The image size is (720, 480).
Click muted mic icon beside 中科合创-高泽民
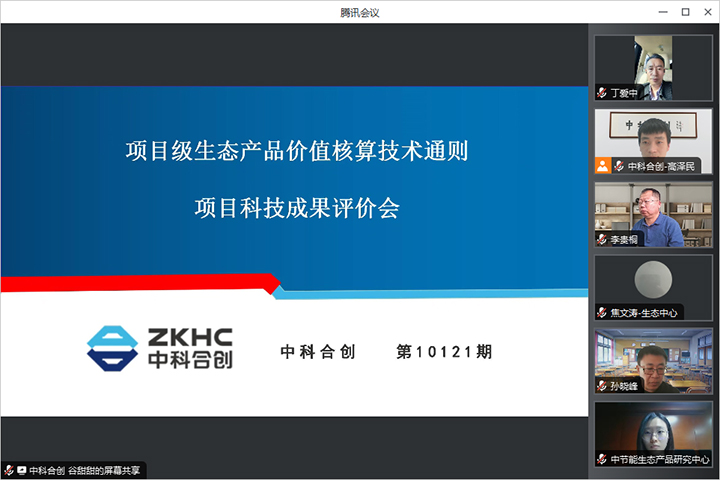pyautogui.click(x=619, y=166)
